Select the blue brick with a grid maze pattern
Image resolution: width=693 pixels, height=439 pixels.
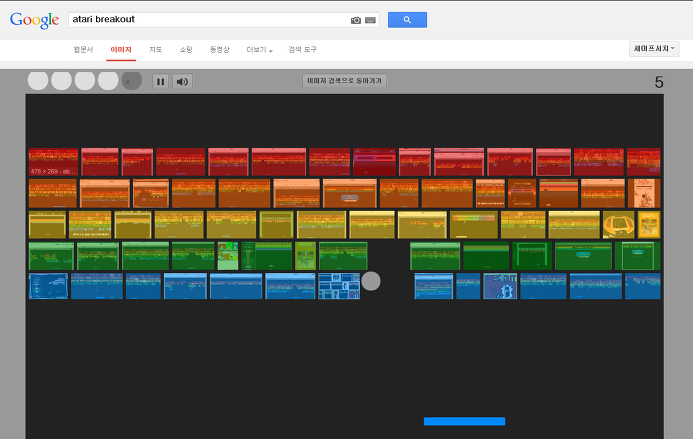pyautogui.click(x=339, y=286)
